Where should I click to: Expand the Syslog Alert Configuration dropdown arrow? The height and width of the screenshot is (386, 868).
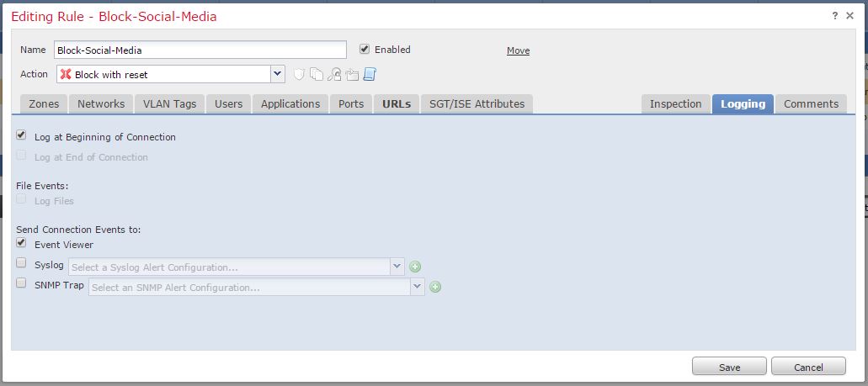(397, 267)
